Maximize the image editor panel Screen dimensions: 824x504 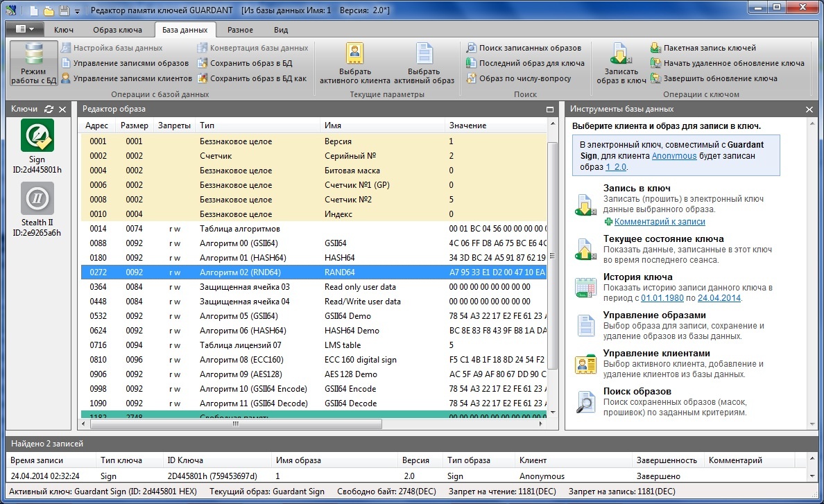tap(550, 110)
